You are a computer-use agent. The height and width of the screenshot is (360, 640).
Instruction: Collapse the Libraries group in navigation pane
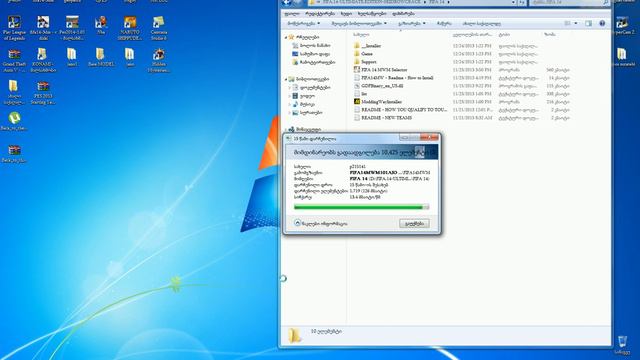(286, 79)
